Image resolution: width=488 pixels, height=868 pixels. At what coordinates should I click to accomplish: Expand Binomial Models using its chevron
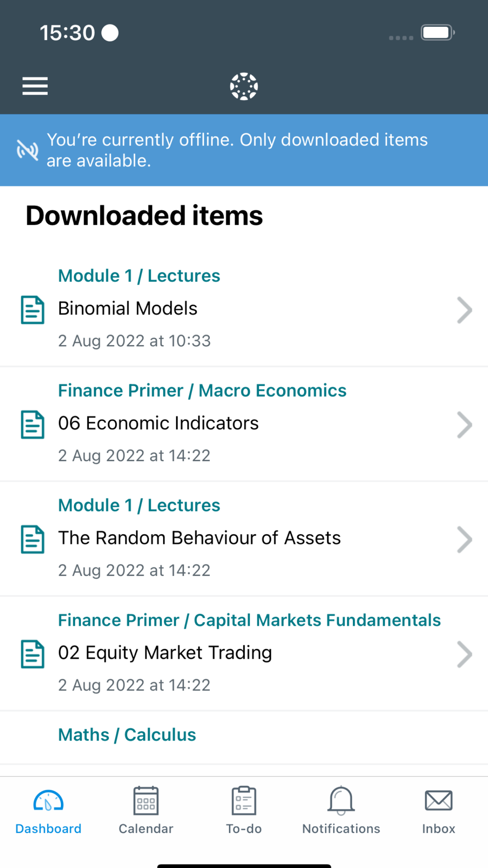tap(465, 310)
